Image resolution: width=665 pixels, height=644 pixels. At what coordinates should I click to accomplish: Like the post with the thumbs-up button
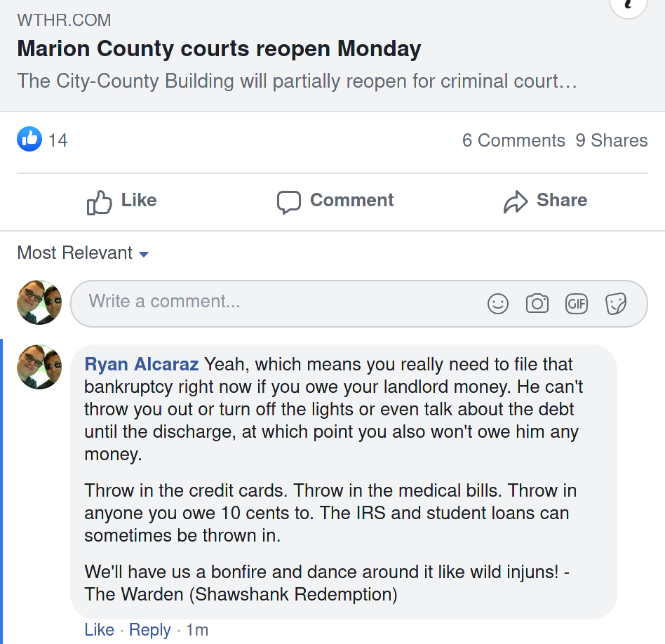pos(121,201)
